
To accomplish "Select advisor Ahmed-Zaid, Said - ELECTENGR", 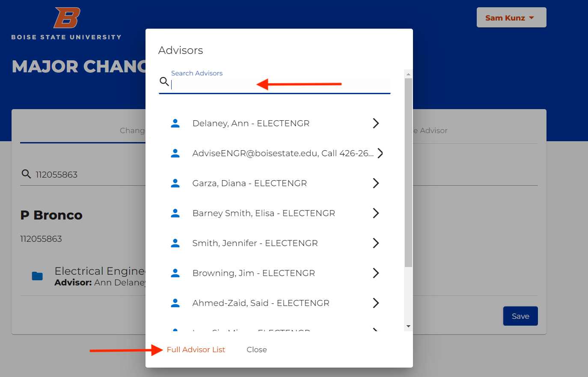I will click(x=275, y=303).
